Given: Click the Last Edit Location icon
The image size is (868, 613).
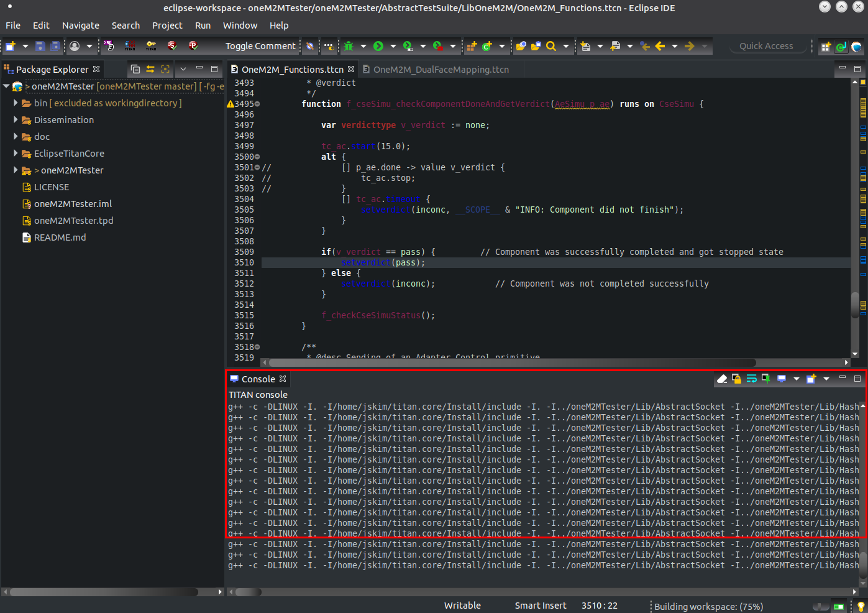Looking at the screenshot, I should pos(645,46).
